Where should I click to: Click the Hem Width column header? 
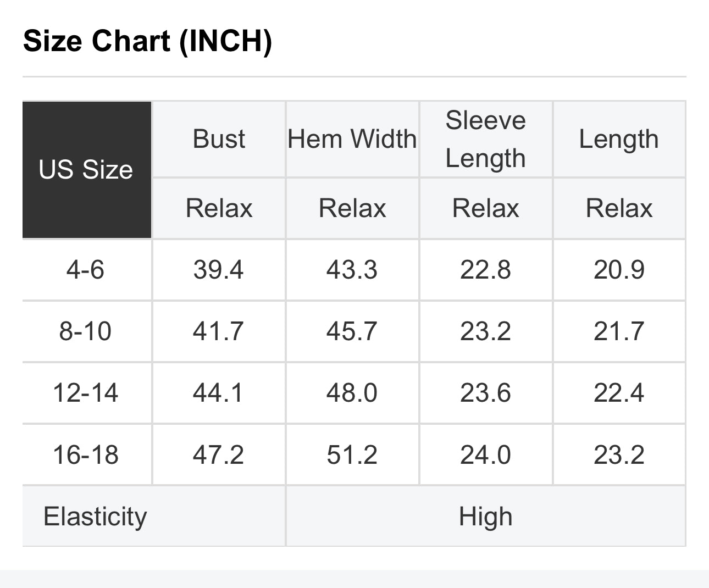coord(352,139)
